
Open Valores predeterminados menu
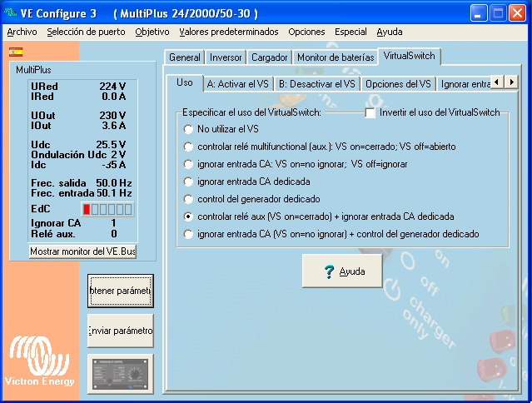click(229, 32)
